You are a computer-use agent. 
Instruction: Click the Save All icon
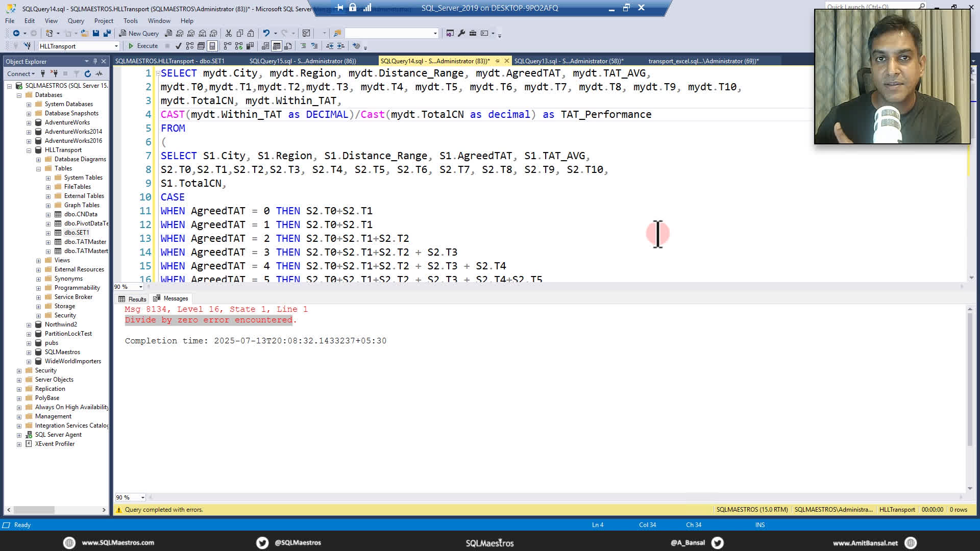(x=107, y=33)
